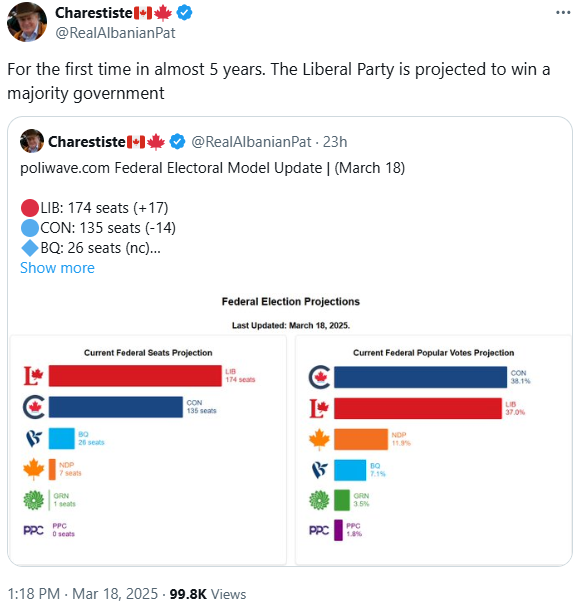The height and width of the screenshot is (608, 588).
Task: Open the Current Federal Seats Projection chart image
Action: pyautogui.click(x=148, y=450)
